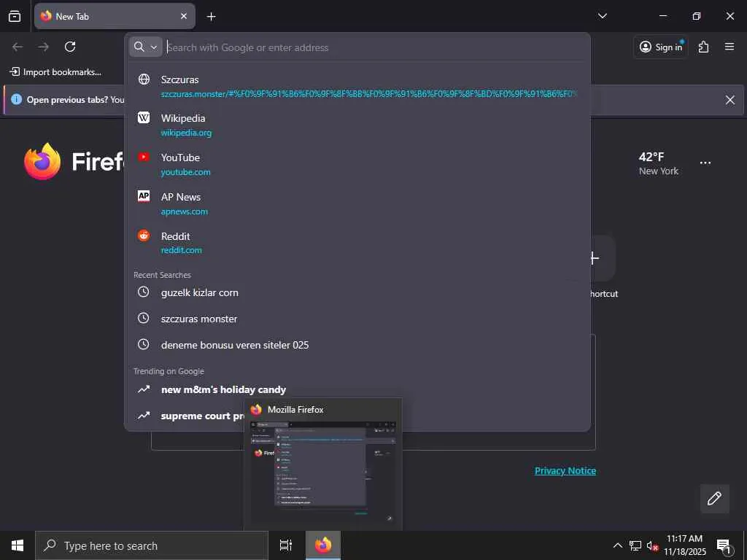Select the Reddit suggestion
This screenshot has height=560, width=747.
point(357,242)
